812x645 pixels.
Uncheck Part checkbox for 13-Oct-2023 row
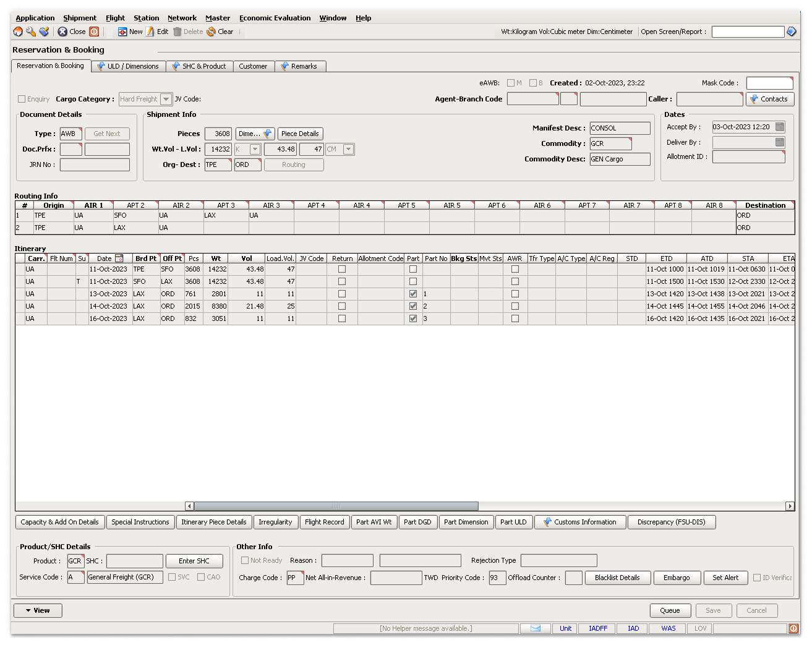[413, 294]
